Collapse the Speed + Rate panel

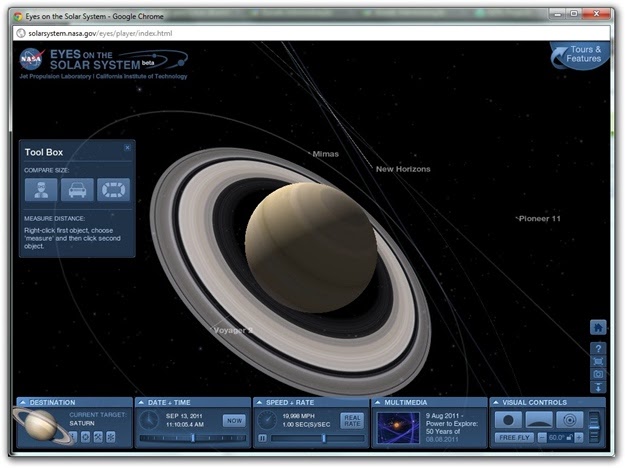[x=259, y=403]
